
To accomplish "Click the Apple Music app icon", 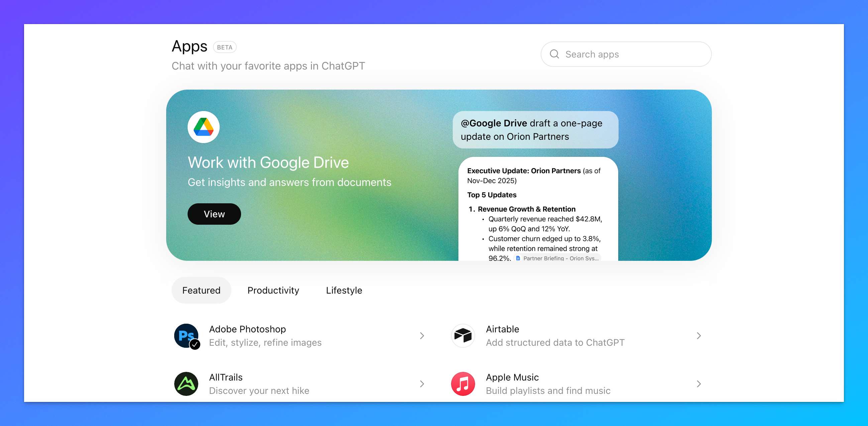I will 463,384.
